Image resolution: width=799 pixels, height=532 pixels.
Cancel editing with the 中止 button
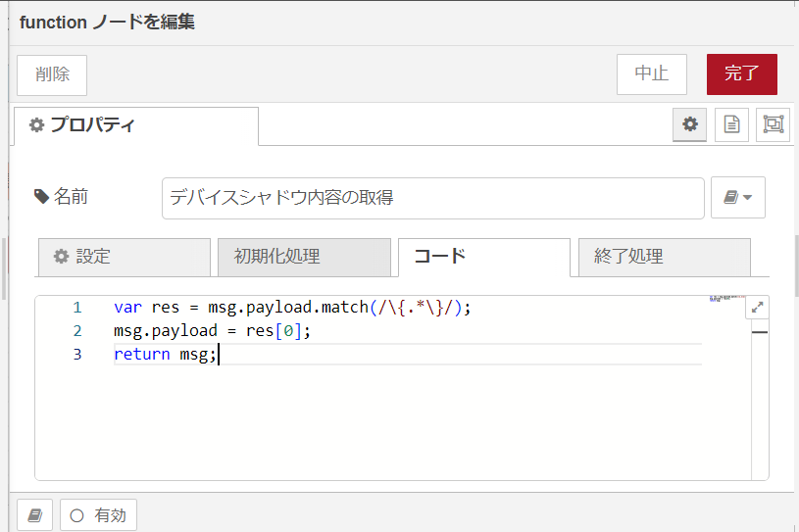[652, 74]
